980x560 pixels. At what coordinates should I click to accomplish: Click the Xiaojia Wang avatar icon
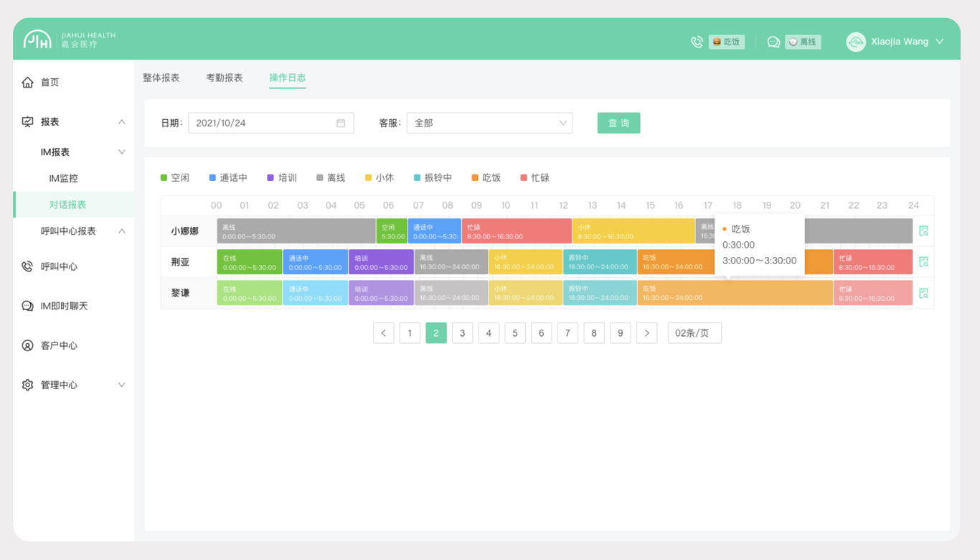(x=856, y=42)
